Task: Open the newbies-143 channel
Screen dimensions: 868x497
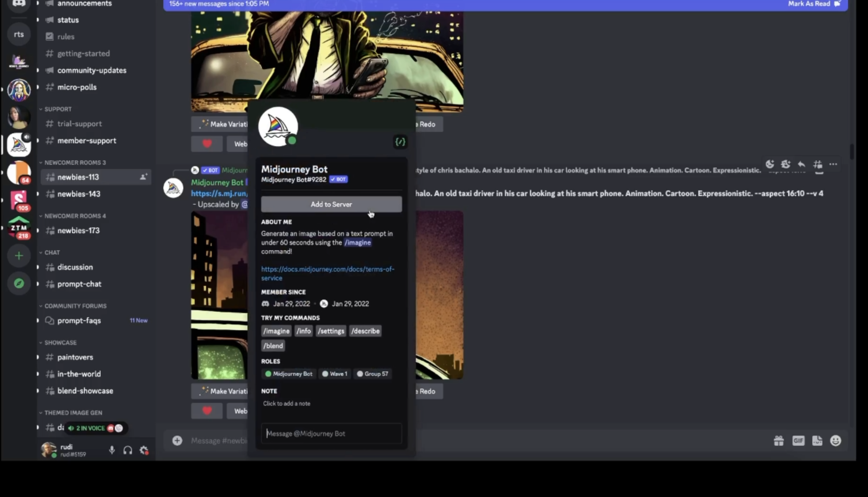Action: click(79, 194)
